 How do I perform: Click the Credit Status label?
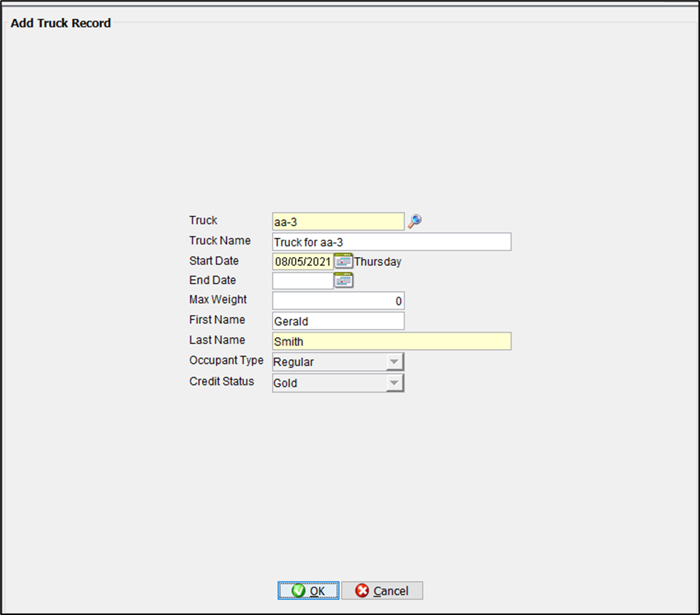coord(222,382)
